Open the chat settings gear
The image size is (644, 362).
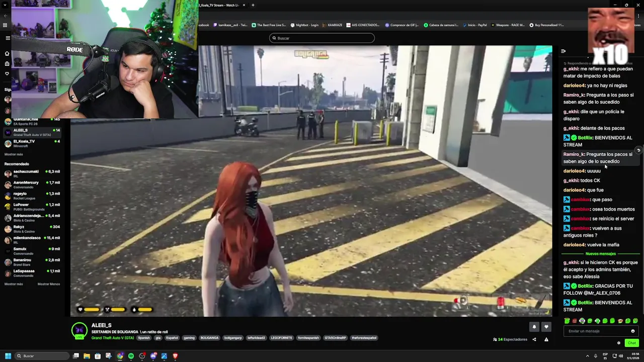point(619,343)
